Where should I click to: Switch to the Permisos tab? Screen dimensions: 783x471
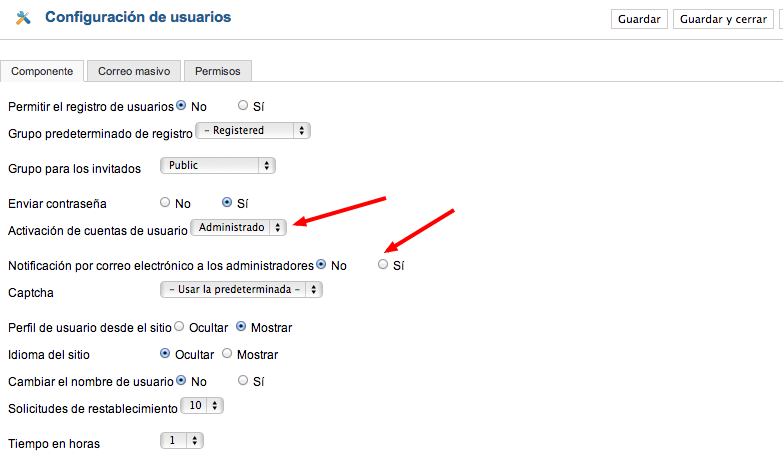(x=218, y=71)
